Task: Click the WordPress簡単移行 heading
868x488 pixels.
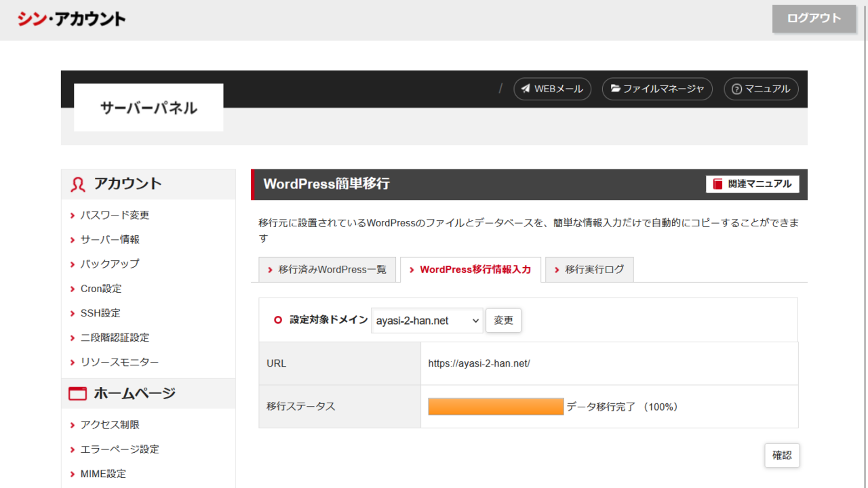Action: click(326, 184)
